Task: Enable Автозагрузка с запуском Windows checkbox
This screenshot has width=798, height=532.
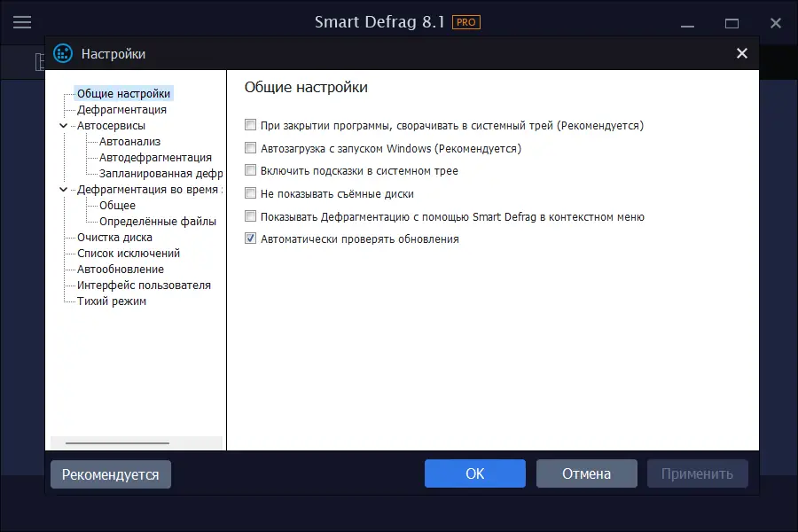Action: [x=250, y=148]
